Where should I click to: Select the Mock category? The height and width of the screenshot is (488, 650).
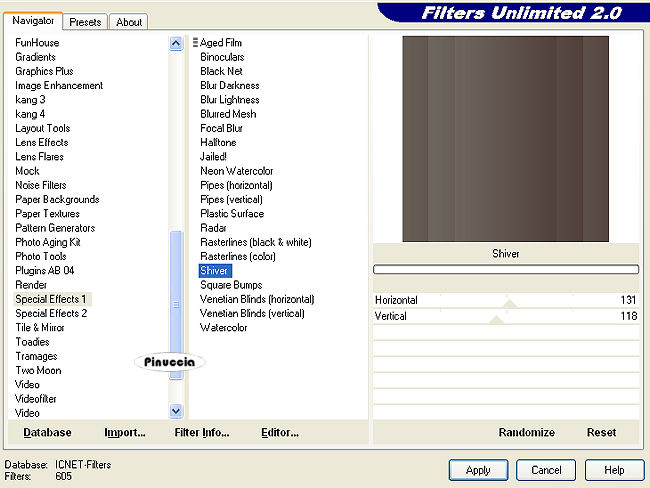click(x=27, y=171)
